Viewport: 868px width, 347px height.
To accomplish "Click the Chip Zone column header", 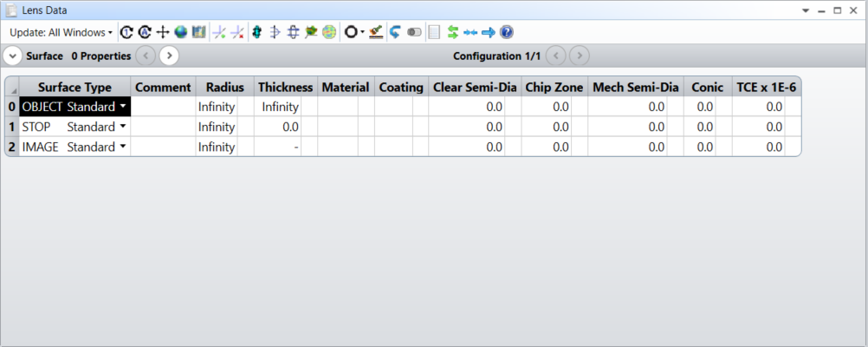I will pos(554,87).
